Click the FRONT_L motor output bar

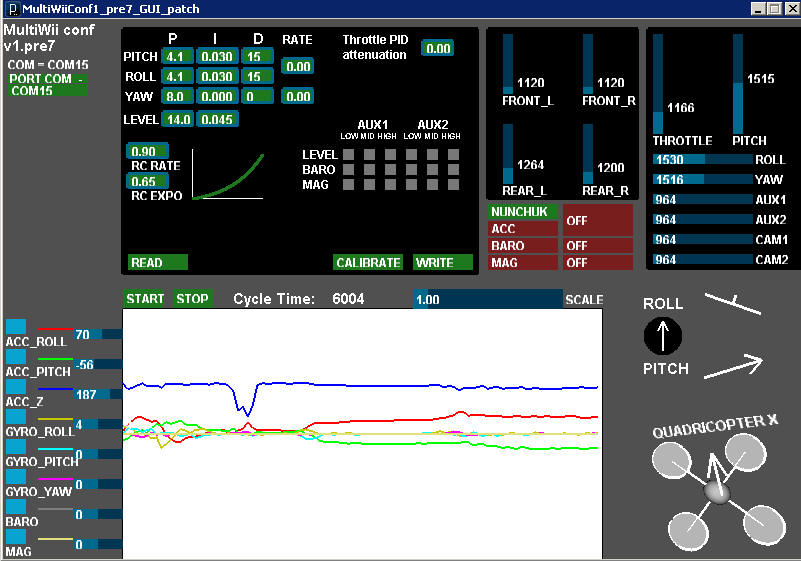pos(508,64)
